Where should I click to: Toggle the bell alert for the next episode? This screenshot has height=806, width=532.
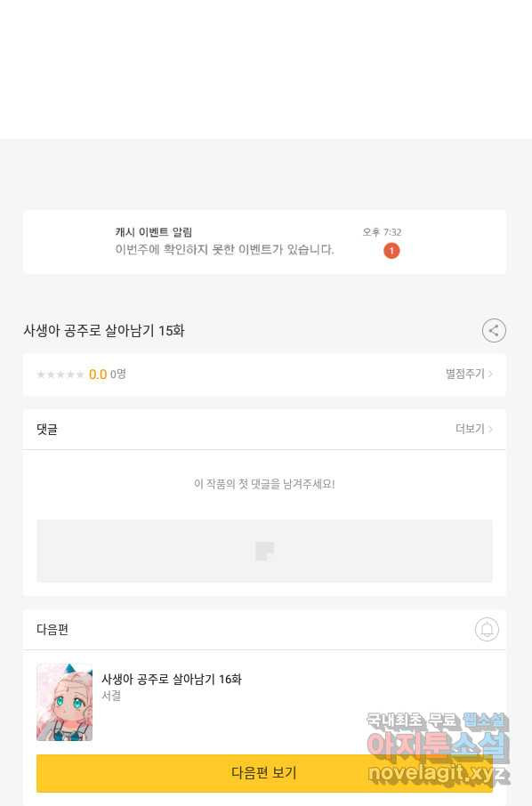tap(487, 629)
